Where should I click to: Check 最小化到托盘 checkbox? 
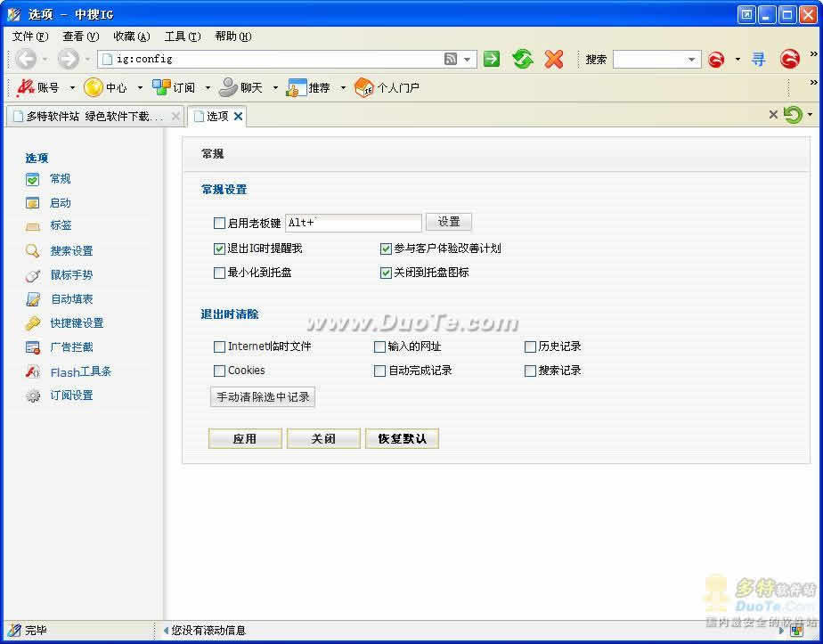click(219, 273)
